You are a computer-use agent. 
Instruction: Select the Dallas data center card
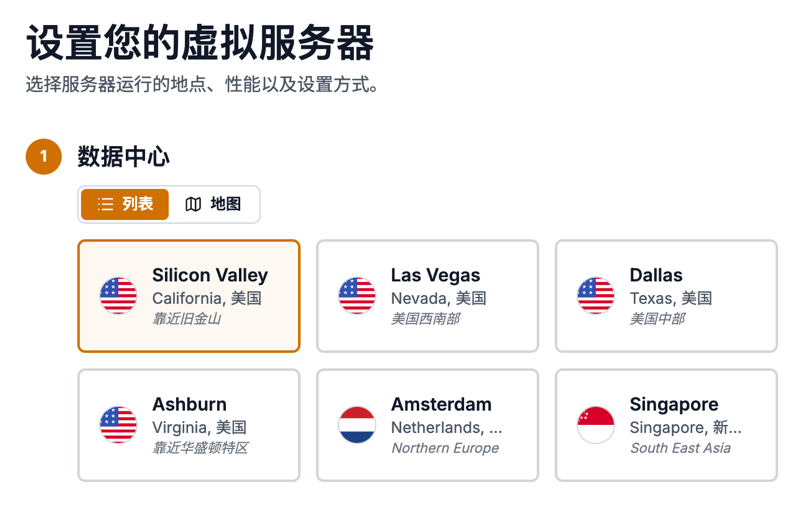pyautogui.click(x=666, y=296)
